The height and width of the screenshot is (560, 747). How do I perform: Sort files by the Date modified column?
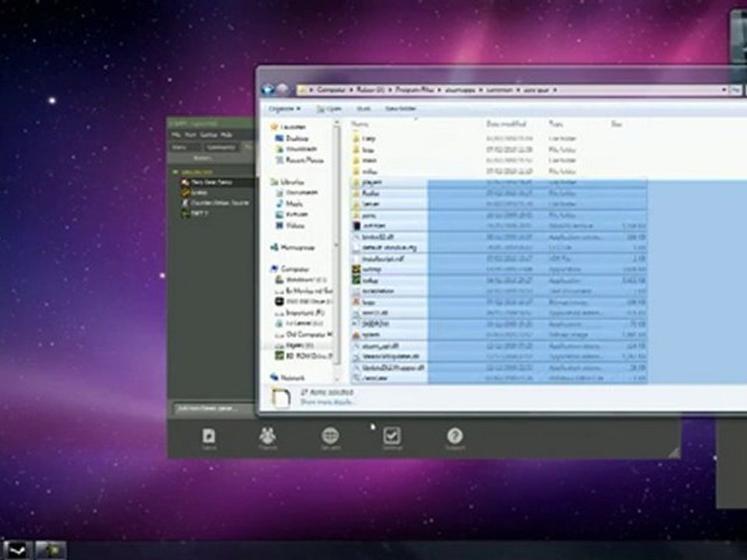coord(506,124)
